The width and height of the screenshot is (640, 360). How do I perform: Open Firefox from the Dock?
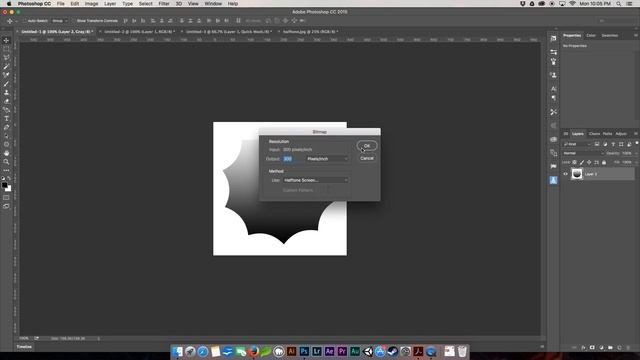point(253,351)
